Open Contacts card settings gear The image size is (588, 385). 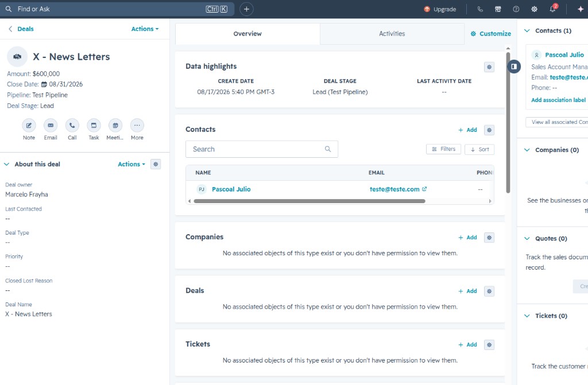coord(489,130)
